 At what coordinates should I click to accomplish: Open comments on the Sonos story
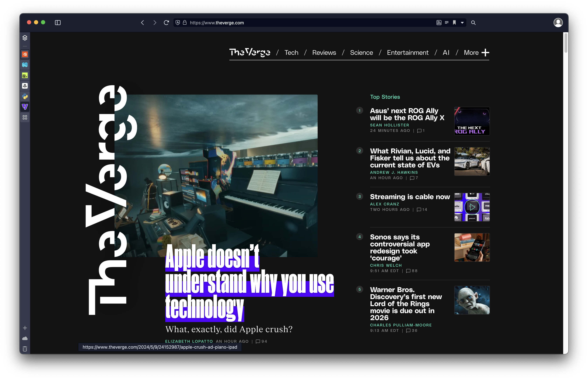coord(412,271)
